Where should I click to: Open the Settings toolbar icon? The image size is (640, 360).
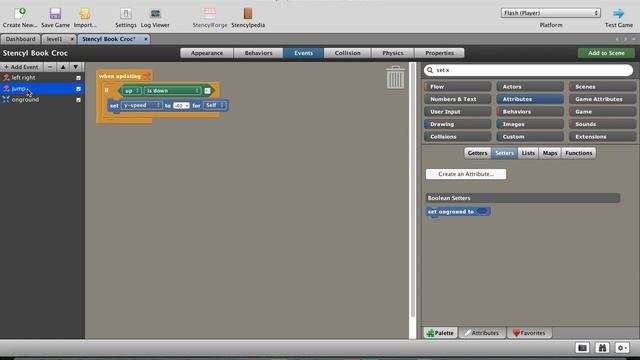pos(126,14)
